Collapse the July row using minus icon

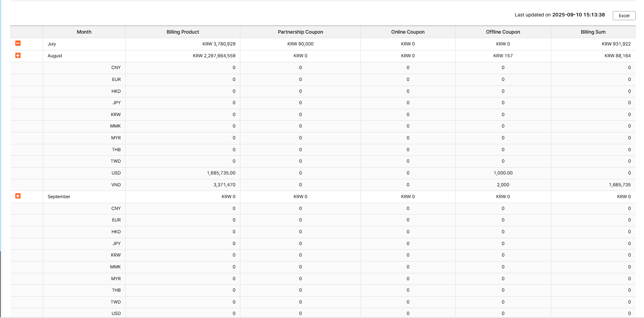pyautogui.click(x=18, y=44)
